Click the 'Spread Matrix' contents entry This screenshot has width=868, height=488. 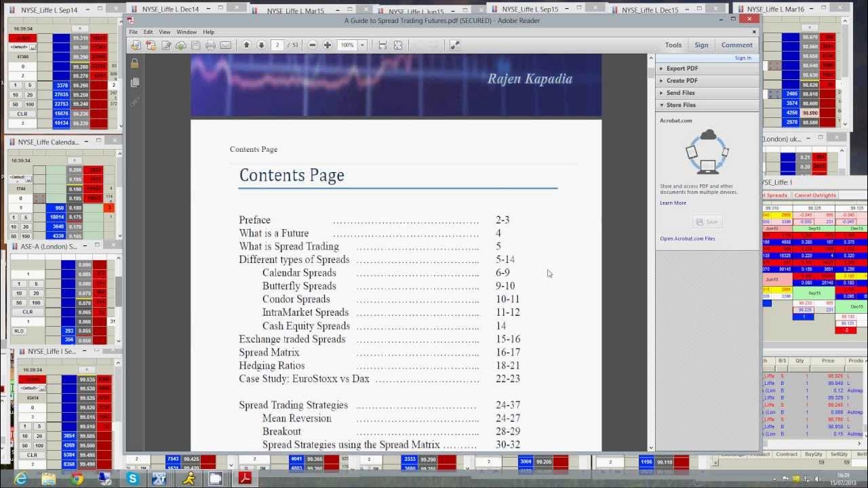(269, 352)
